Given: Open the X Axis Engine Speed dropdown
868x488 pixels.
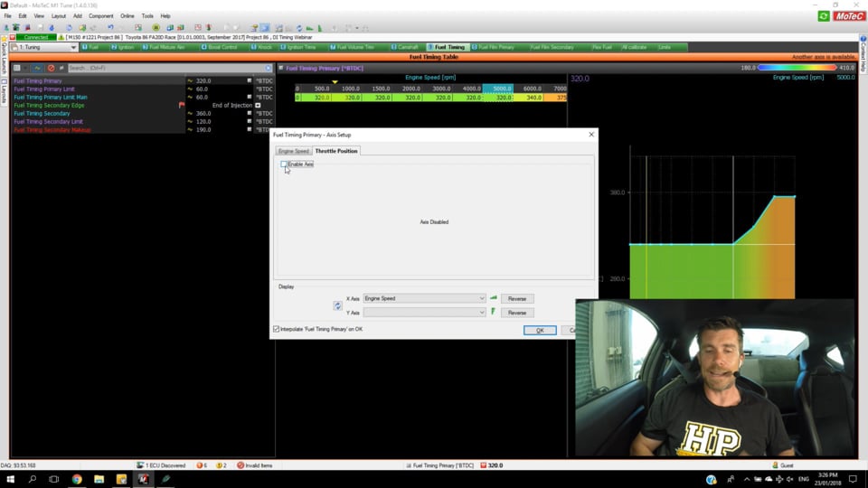Looking at the screenshot, I should (424, 298).
